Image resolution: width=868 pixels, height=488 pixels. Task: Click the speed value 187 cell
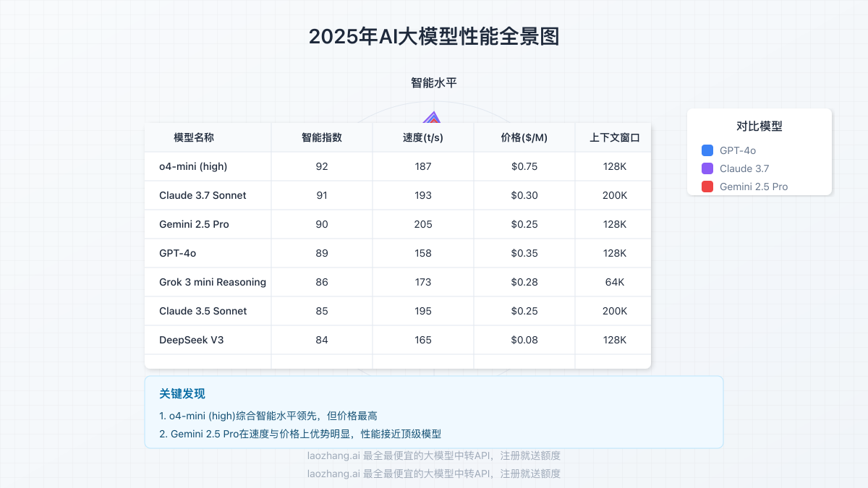click(x=423, y=166)
